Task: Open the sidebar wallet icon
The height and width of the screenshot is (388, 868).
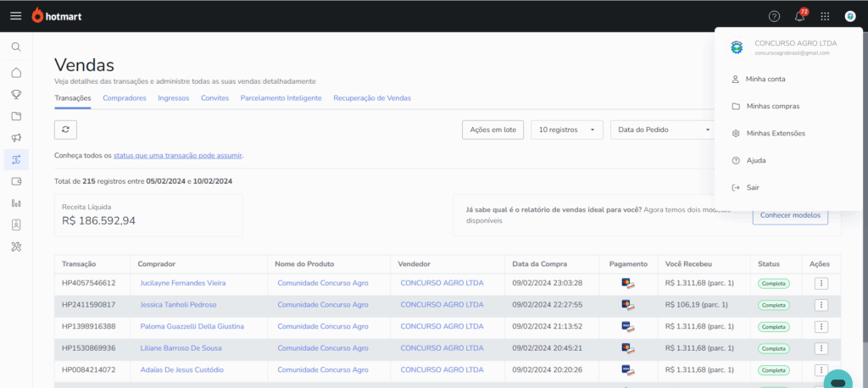Action: (16, 181)
